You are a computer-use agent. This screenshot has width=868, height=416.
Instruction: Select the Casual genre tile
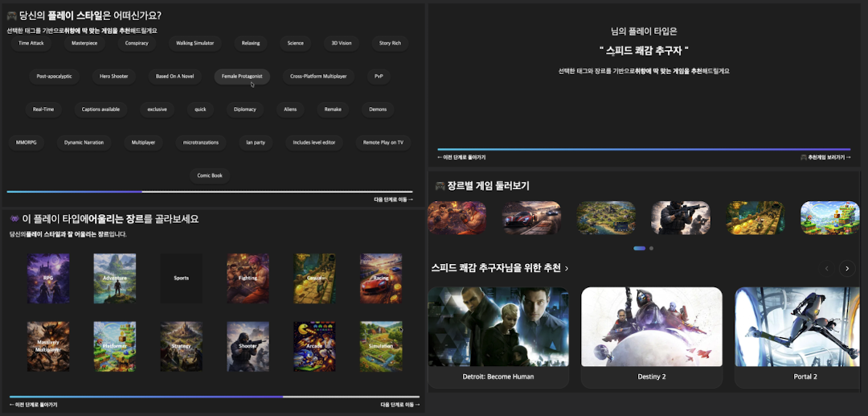pyautogui.click(x=314, y=278)
